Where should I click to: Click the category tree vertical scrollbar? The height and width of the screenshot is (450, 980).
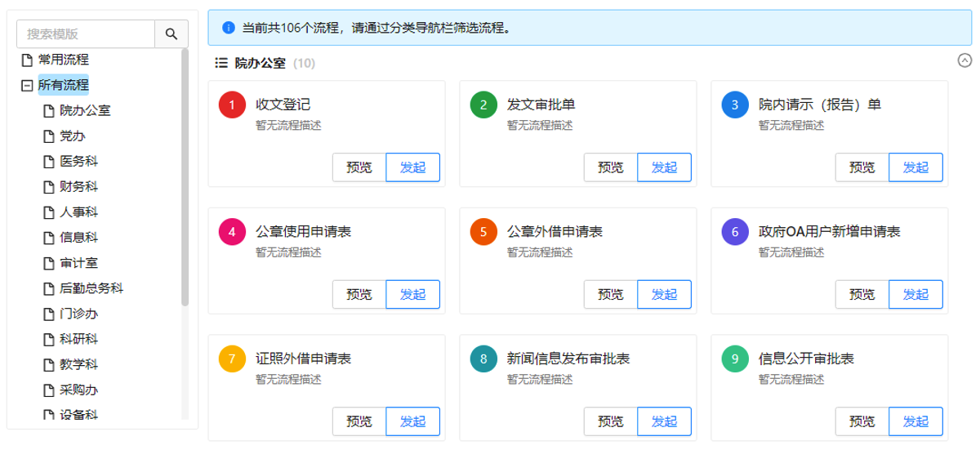(x=185, y=177)
